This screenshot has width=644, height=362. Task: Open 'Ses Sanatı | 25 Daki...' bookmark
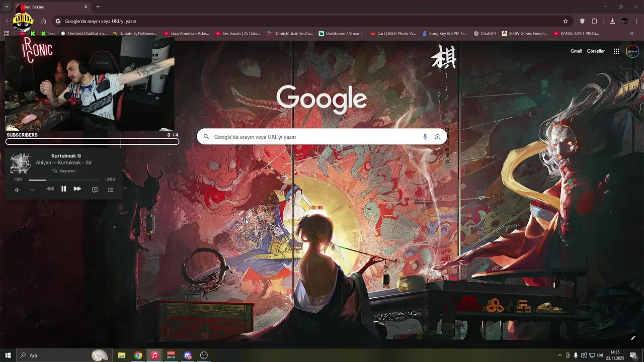pos(238,34)
